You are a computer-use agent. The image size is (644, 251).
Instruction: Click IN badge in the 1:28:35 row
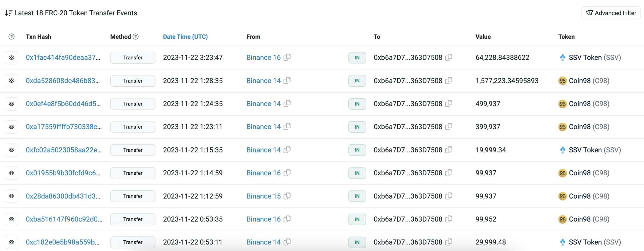tap(357, 81)
